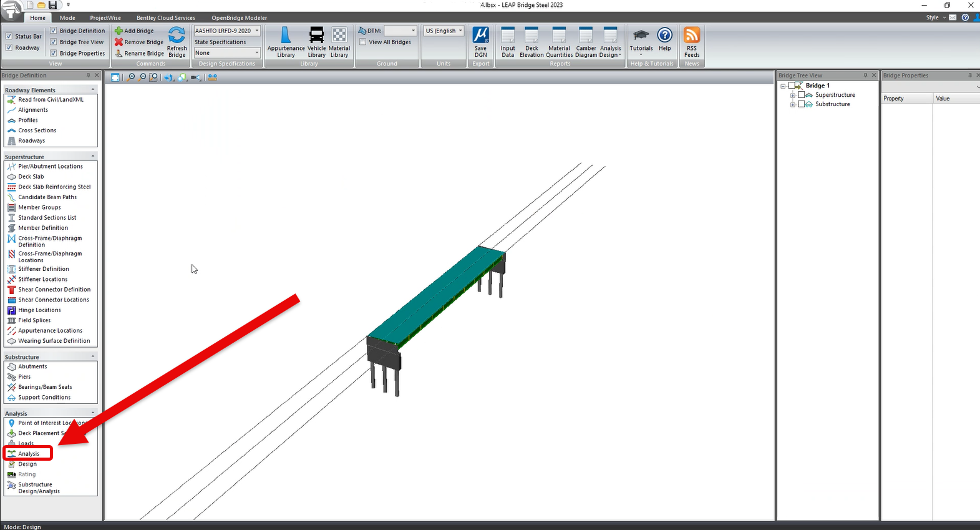Open Design in the Analysis list
Screen dimensions: 980x530
(x=27, y=464)
